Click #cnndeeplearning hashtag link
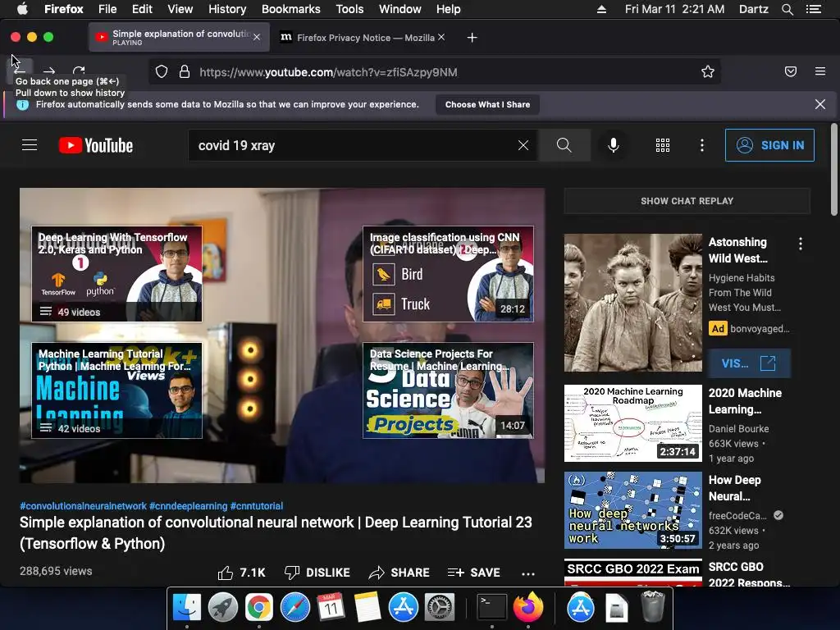Screen dimensions: 840x630 (188, 505)
